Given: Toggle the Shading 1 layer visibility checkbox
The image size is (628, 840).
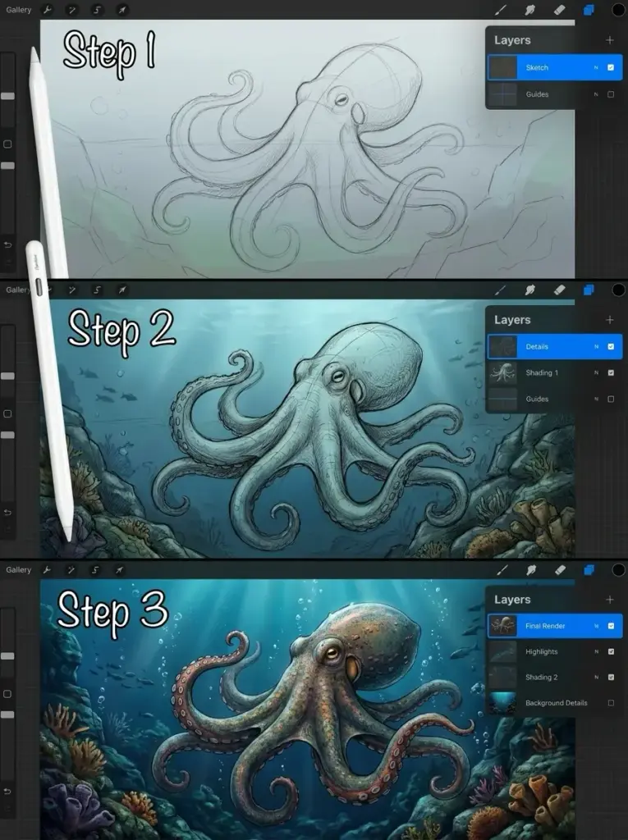Looking at the screenshot, I should (x=611, y=373).
